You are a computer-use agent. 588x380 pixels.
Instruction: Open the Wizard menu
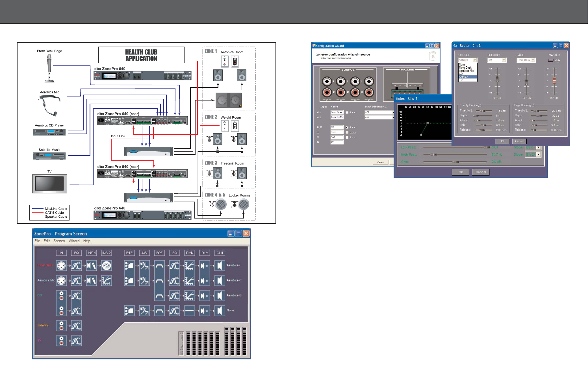point(74,241)
